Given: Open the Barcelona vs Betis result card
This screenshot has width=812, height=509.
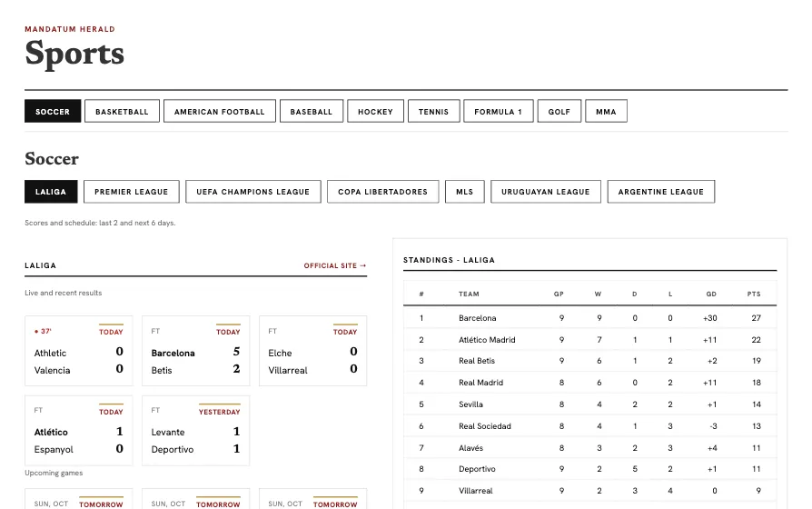Looking at the screenshot, I should tap(196, 350).
